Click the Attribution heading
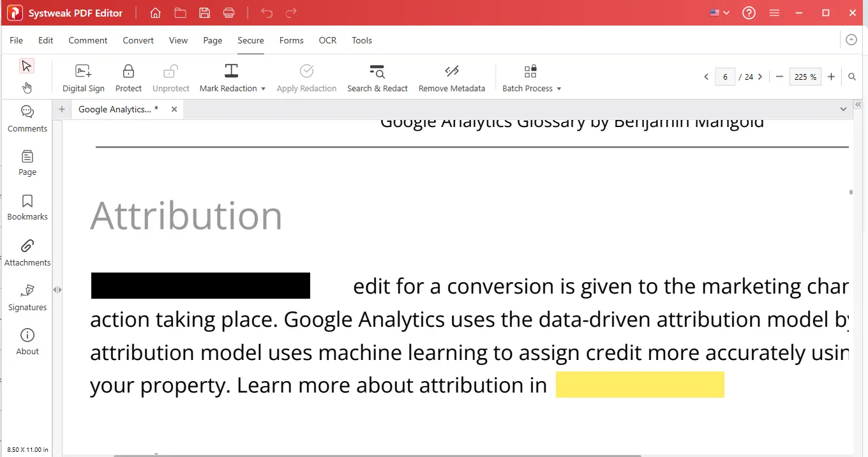This screenshot has height=457, width=868. click(x=186, y=215)
